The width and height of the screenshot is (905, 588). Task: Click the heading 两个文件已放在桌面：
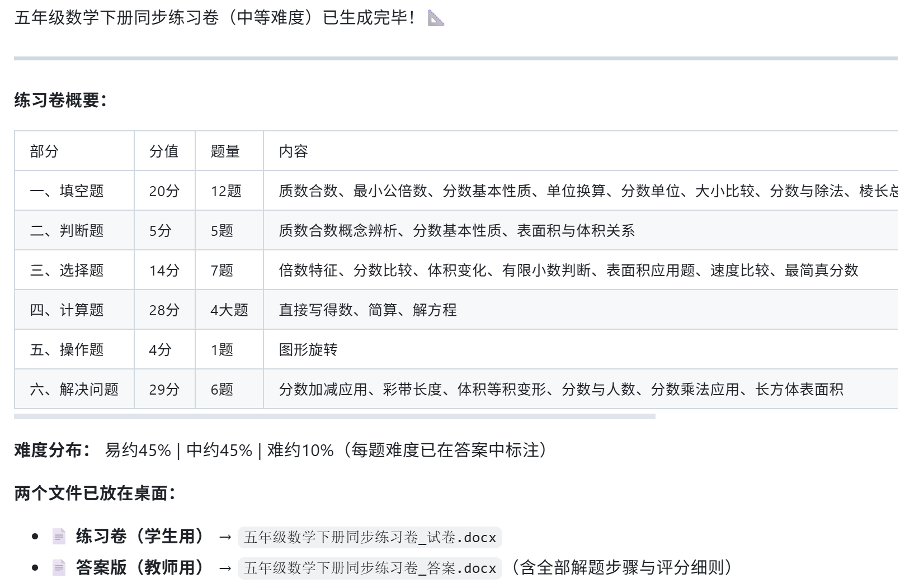pyautogui.click(x=96, y=494)
